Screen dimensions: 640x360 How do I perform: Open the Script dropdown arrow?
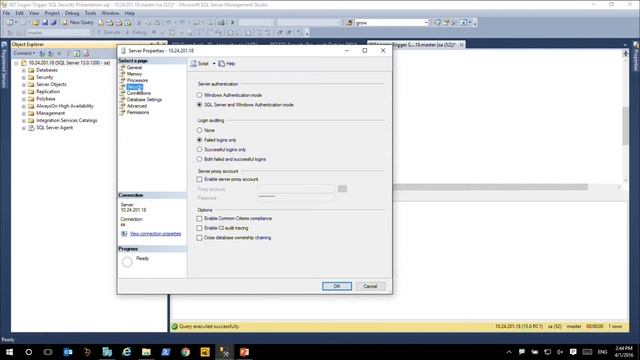[214, 64]
